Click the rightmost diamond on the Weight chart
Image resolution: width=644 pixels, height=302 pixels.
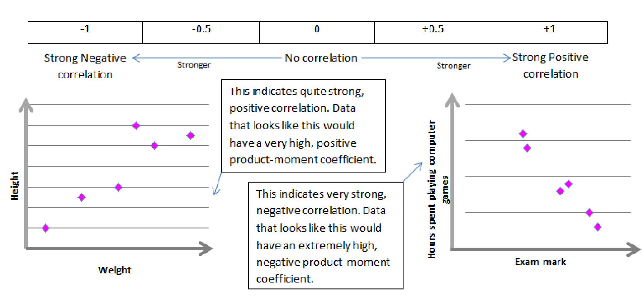point(190,135)
